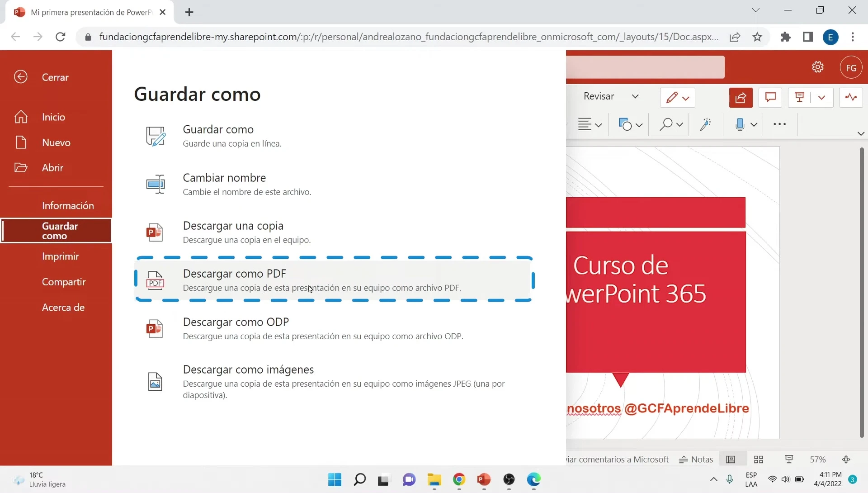The image size is (868, 493).
Task: Click the slide vertical scrollbar
Action: 862,293
